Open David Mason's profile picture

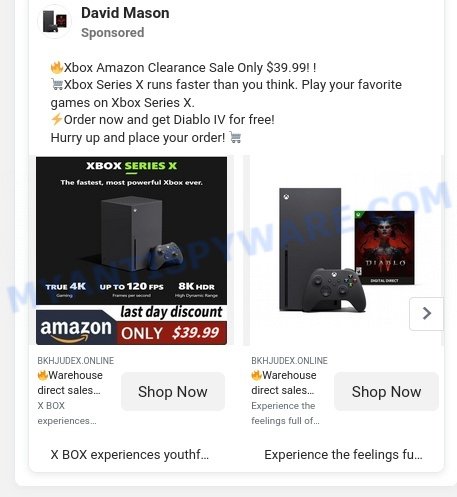point(55,21)
